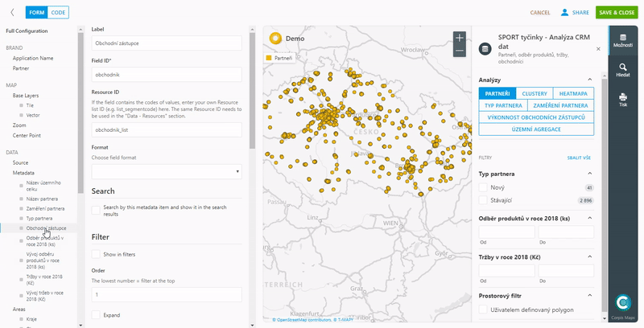Select the PARTNEŘI analysis tab
Viewport: 644px width, 328px height.
pos(497,93)
